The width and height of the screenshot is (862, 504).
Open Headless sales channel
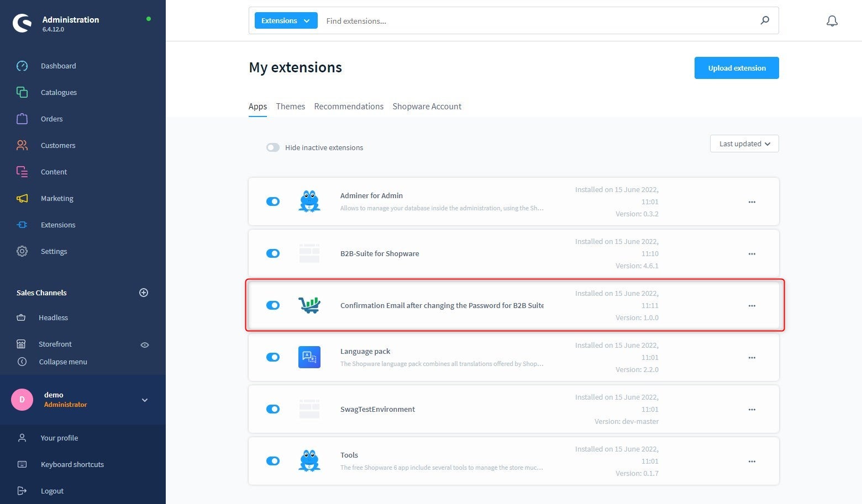53,317
